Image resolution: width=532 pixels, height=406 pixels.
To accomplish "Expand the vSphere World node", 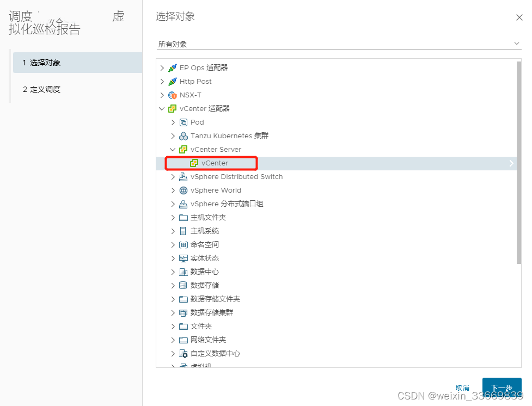I will pos(173,190).
